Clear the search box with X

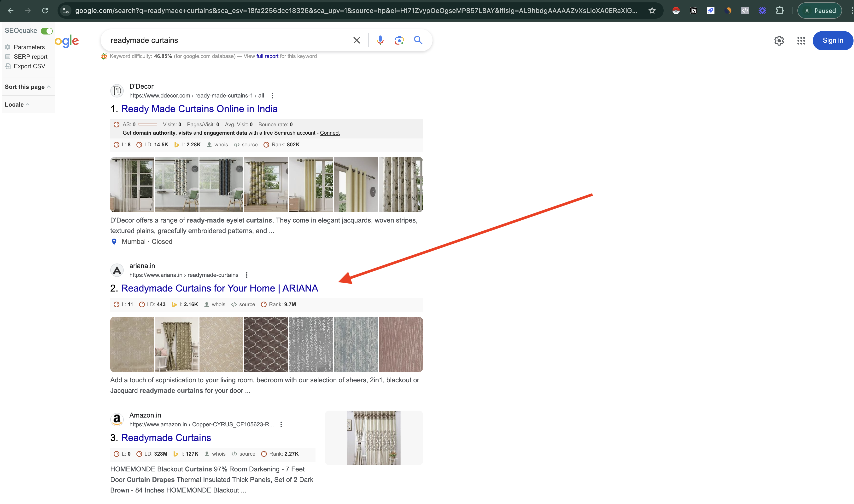coord(357,40)
